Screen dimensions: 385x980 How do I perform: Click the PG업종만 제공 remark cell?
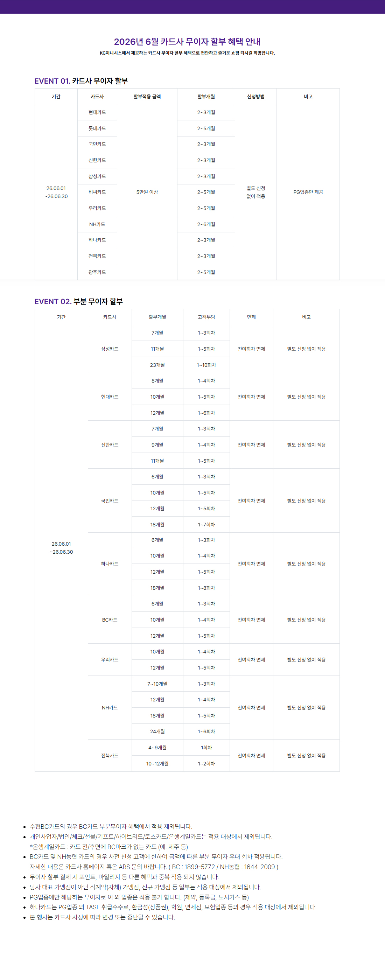point(308,192)
